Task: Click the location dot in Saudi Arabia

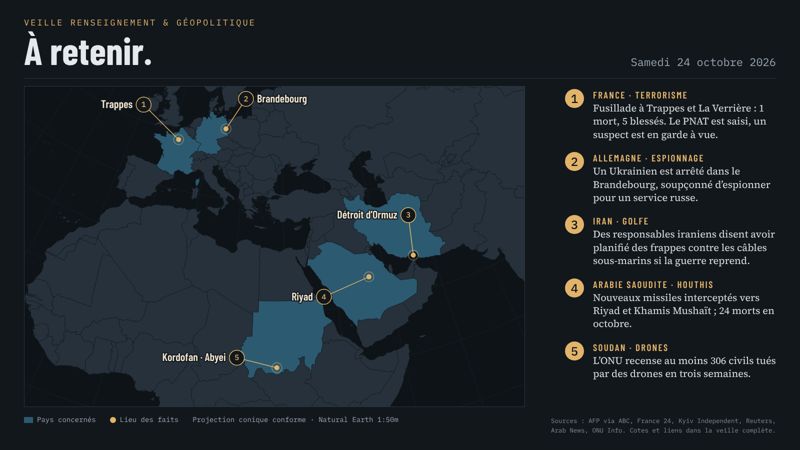Action: pos(369,277)
